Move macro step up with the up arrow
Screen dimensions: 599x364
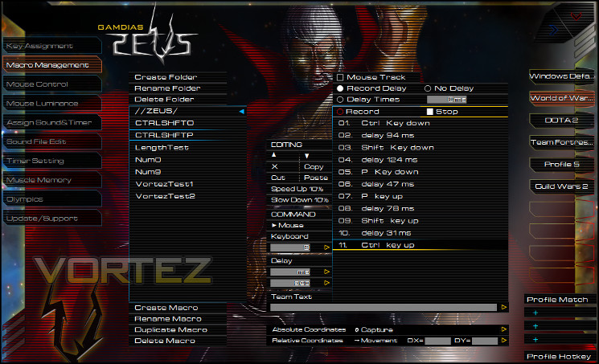tap(273, 155)
